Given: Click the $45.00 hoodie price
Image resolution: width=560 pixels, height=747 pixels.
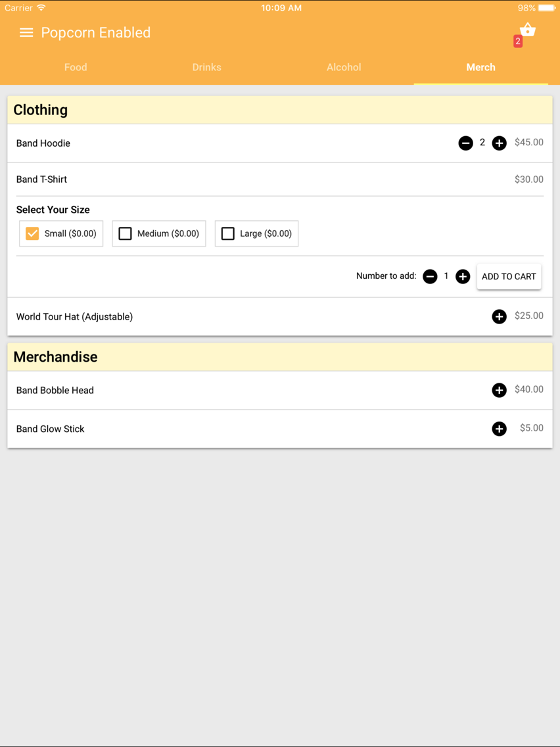Looking at the screenshot, I should [529, 142].
